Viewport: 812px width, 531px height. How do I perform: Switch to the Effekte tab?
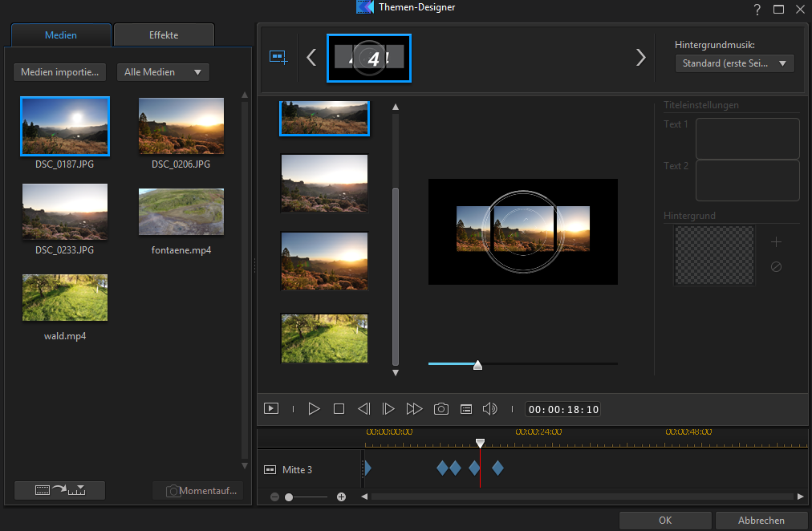[164, 35]
